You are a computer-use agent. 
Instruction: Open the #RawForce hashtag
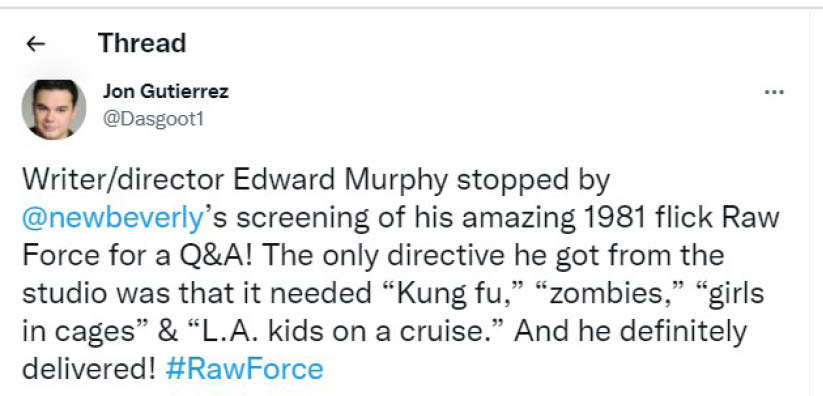[245, 369]
